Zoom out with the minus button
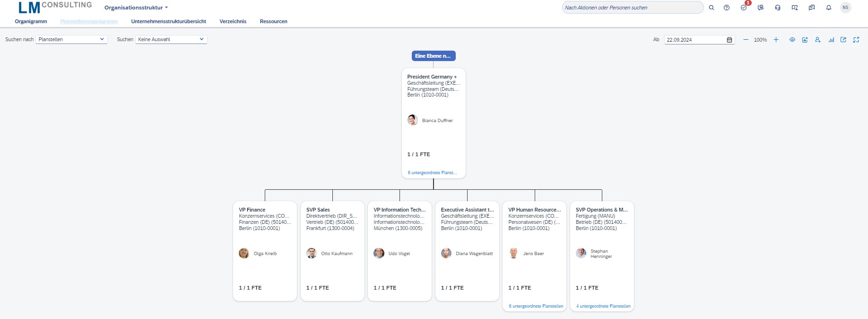 point(746,40)
